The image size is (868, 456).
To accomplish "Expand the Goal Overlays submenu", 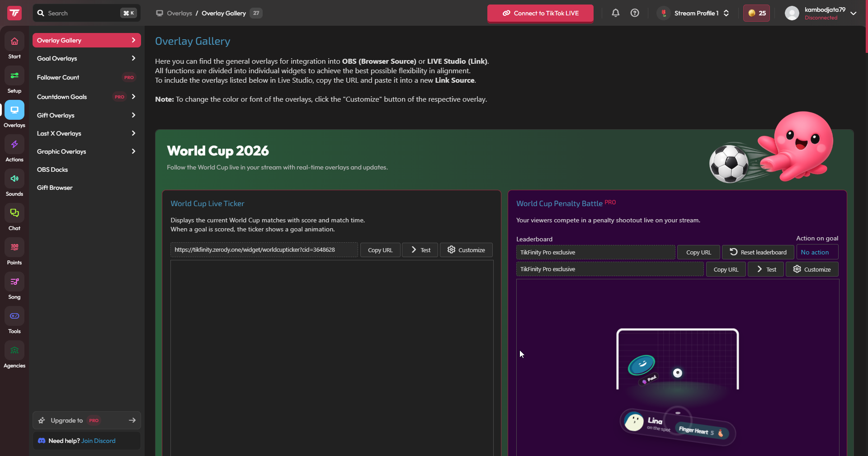I will click(86, 58).
